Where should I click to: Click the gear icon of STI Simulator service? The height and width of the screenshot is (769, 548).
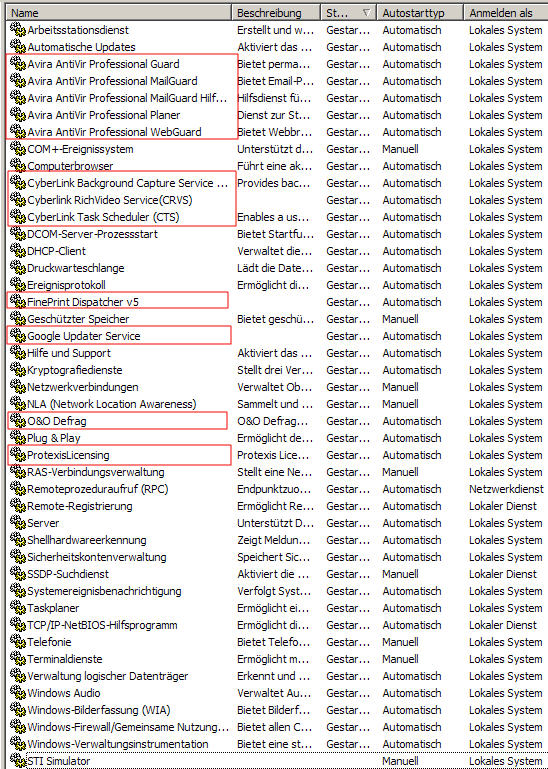click(x=18, y=761)
